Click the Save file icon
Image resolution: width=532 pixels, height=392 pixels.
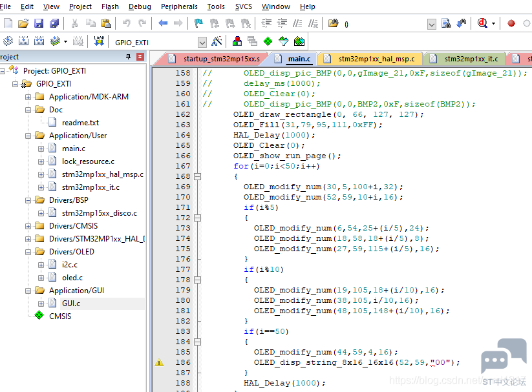pos(39,23)
